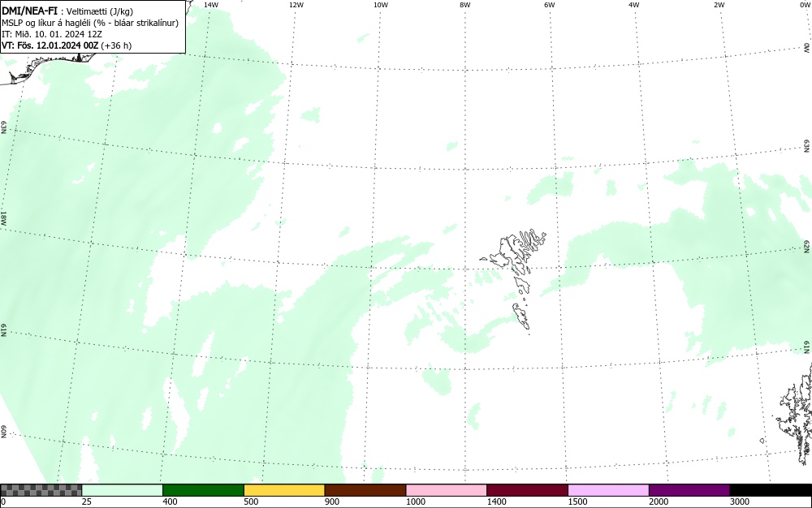Click the yellow 500–900 legend swatch
Image resolution: width=812 pixels, height=508 pixels.
(x=284, y=490)
